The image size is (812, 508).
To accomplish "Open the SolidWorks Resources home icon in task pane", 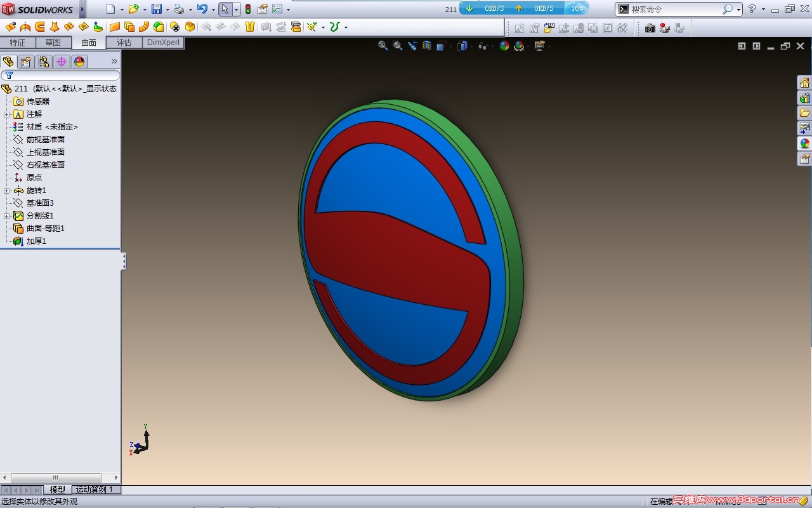I will coord(804,83).
